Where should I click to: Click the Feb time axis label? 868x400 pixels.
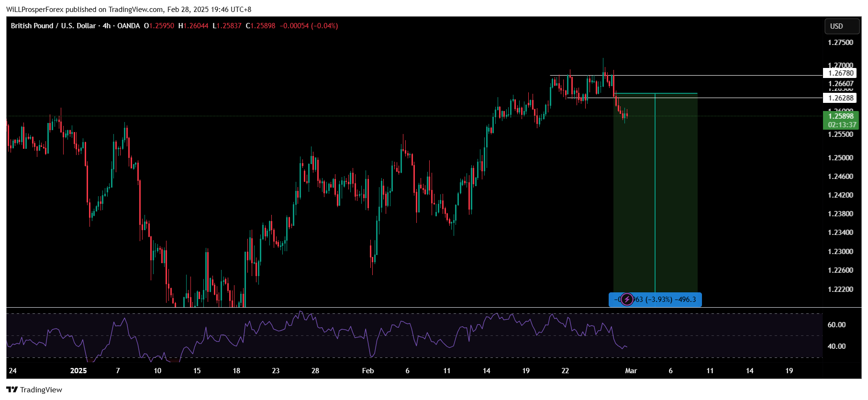[368, 371]
